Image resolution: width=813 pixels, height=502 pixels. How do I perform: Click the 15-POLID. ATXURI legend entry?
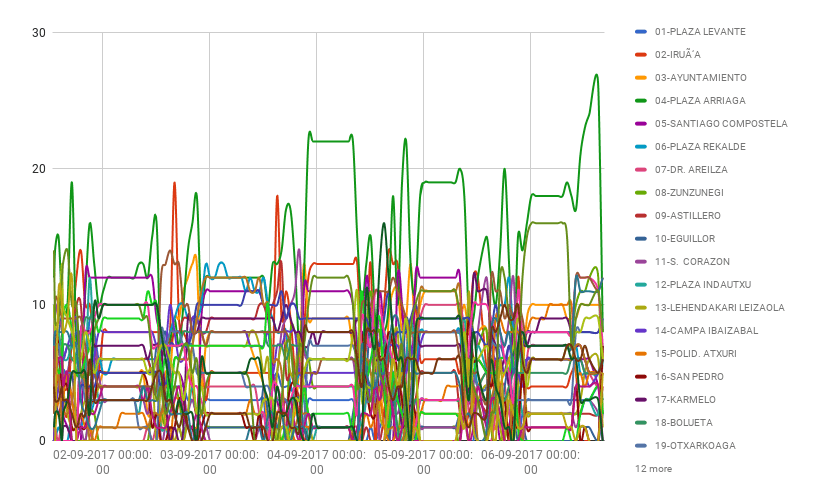point(695,354)
